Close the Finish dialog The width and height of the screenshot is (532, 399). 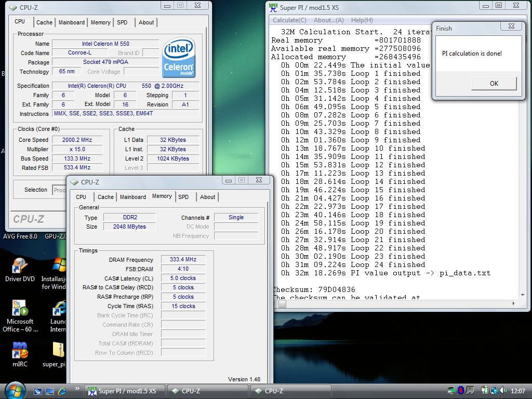click(x=511, y=26)
